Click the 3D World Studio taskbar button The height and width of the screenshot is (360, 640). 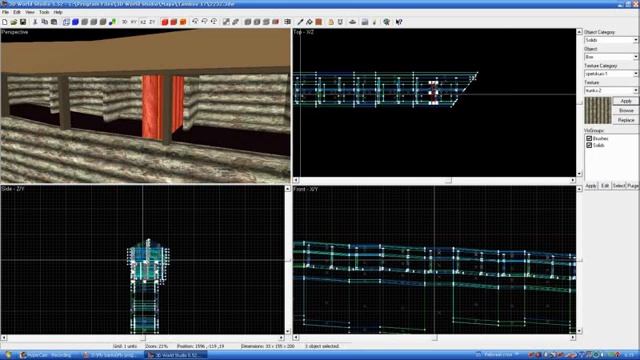pyautogui.click(x=176, y=355)
